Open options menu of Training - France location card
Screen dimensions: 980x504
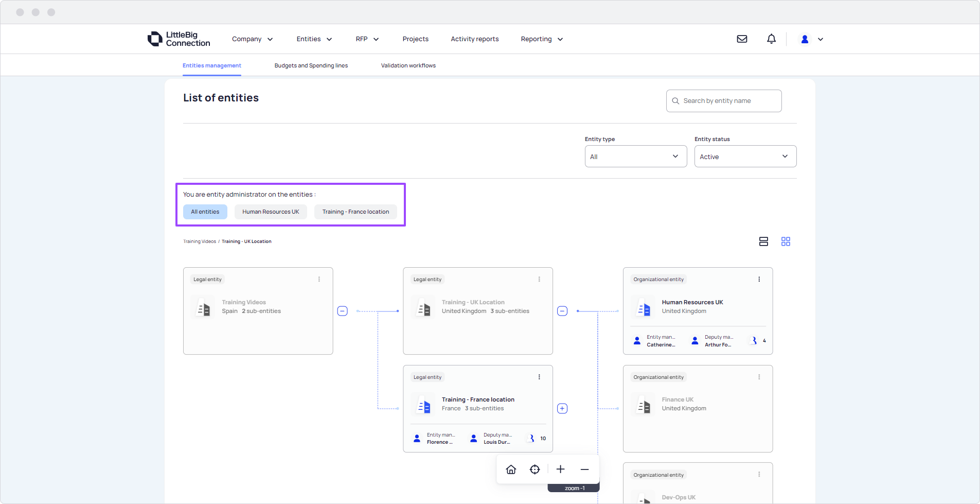pyautogui.click(x=539, y=377)
